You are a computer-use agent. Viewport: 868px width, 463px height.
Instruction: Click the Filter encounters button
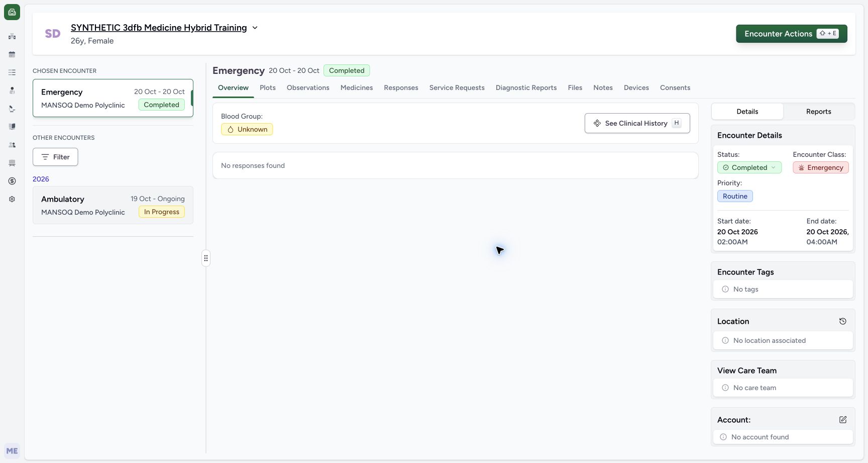55,157
